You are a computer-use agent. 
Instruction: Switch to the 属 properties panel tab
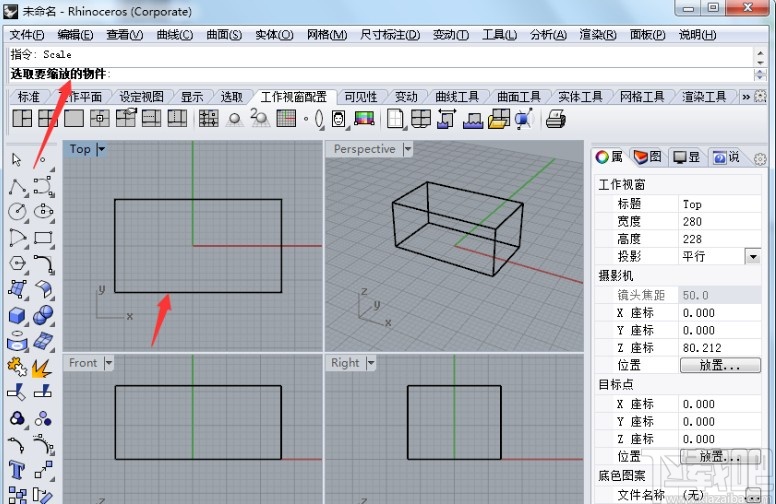610,157
